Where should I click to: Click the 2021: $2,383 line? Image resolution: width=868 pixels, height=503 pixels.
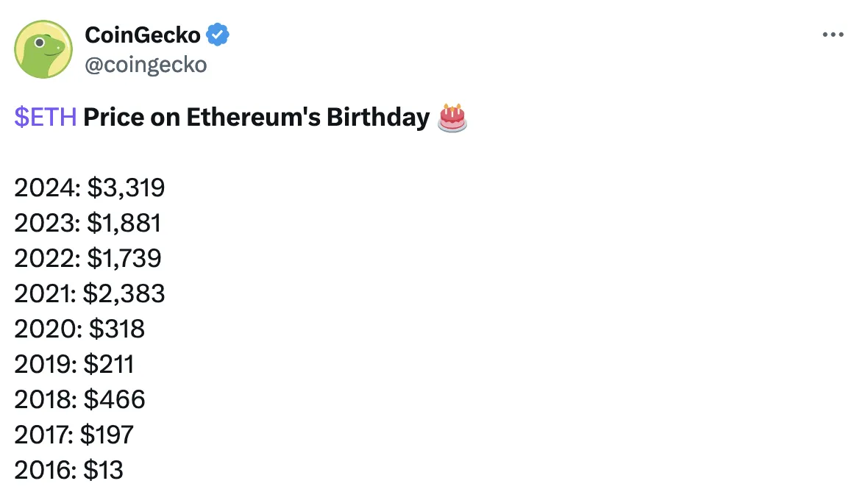click(89, 293)
